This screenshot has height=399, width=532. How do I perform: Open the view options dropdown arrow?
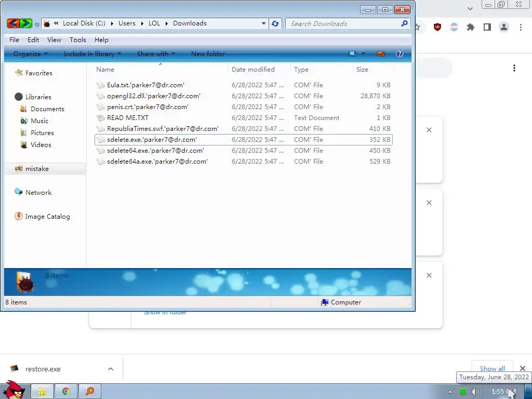click(x=363, y=54)
